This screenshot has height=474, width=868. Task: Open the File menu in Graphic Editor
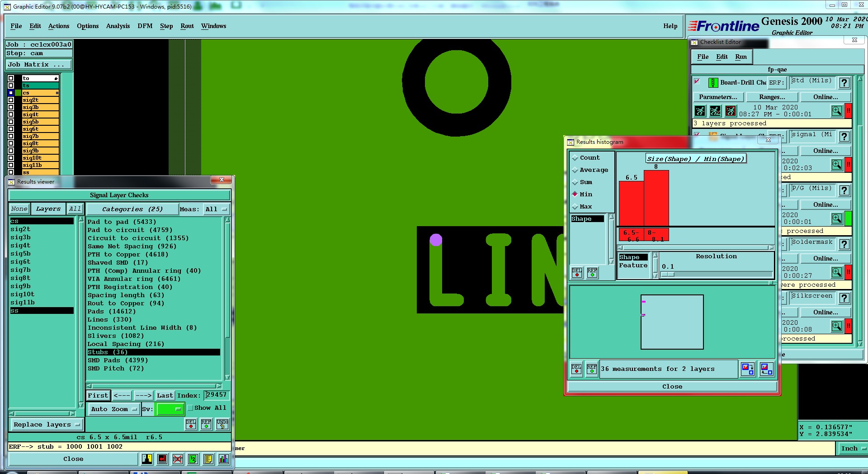[x=16, y=26]
